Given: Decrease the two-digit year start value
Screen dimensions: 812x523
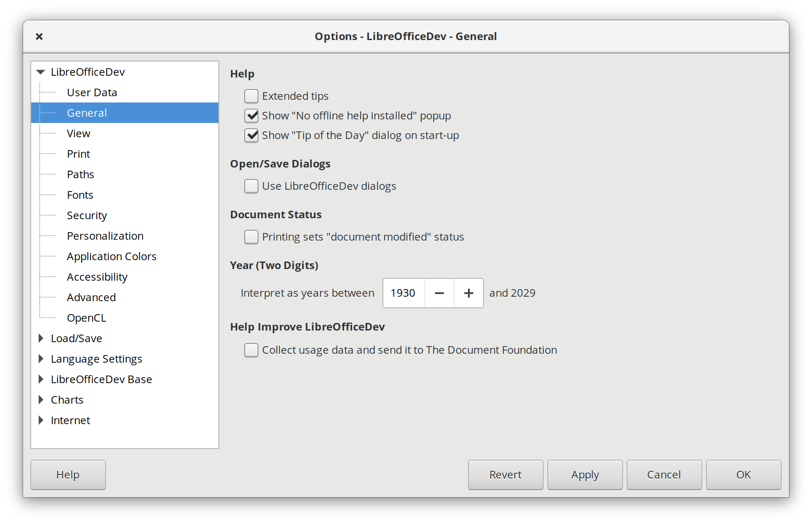Looking at the screenshot, I should coord(439,293).
